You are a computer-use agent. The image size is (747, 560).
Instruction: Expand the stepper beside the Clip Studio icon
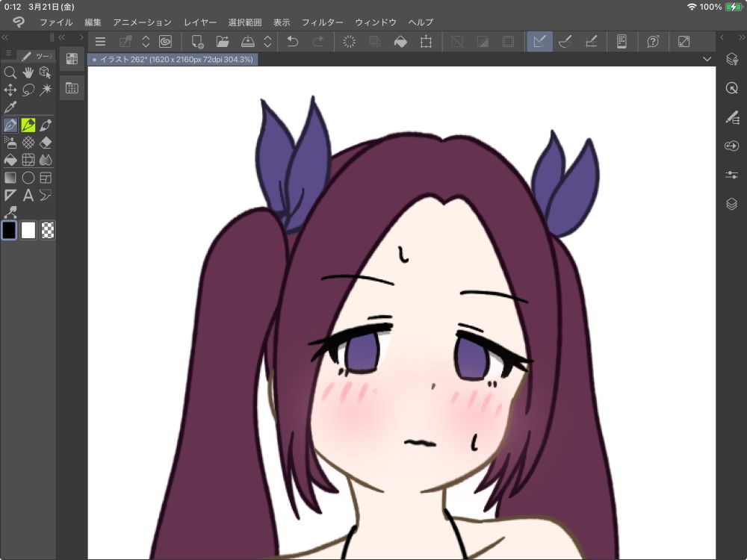pos(146,41)
